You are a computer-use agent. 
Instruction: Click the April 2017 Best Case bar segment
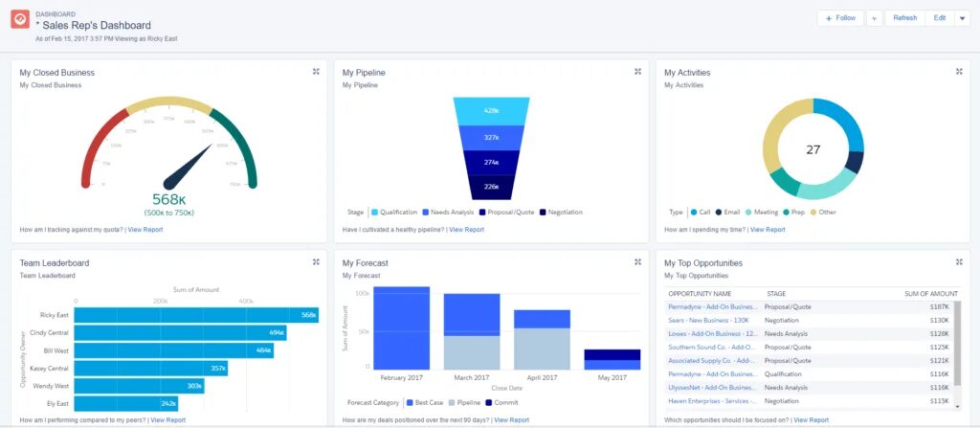[542, 319]
